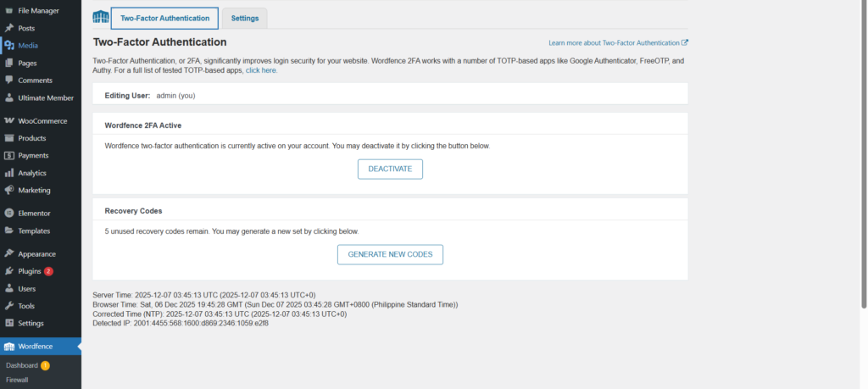The height and width of the screenshot is (389, 868).
Task: Open the Ultimate Member menu
Action: pos(46,97)
